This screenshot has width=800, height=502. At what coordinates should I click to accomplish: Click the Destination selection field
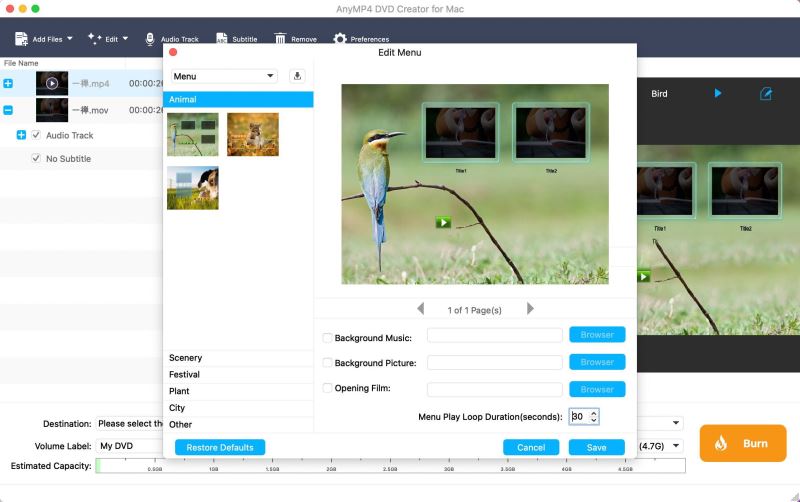130,423
